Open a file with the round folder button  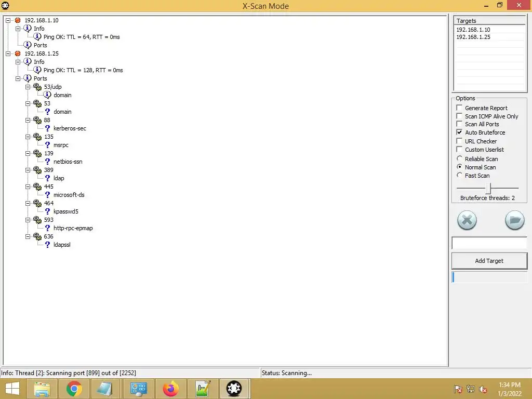coord(515,220)
